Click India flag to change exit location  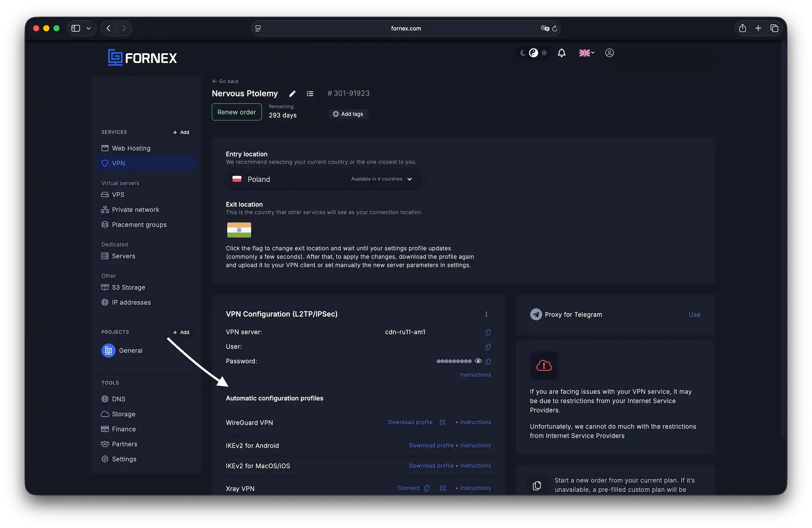tap(239, 230)
